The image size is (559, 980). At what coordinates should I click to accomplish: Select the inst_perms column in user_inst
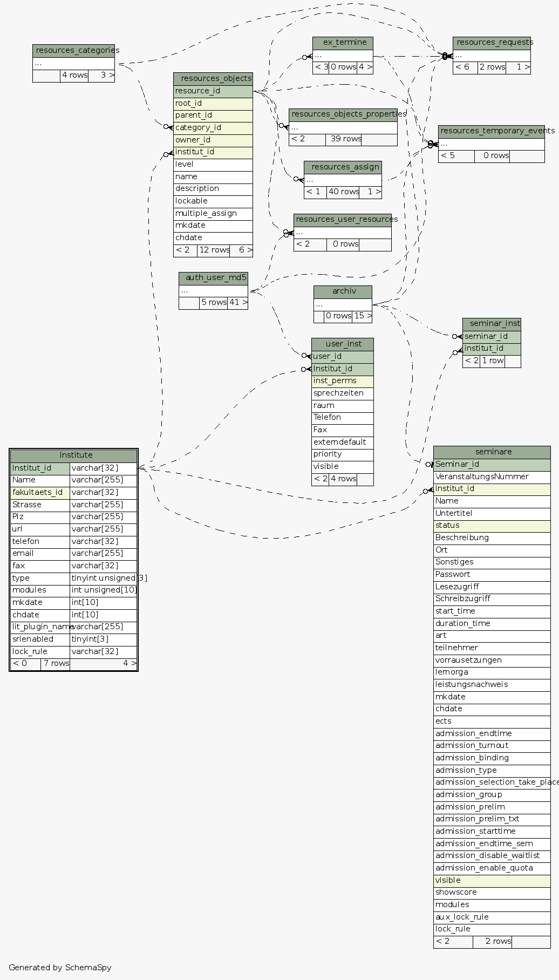coord(343,381)
